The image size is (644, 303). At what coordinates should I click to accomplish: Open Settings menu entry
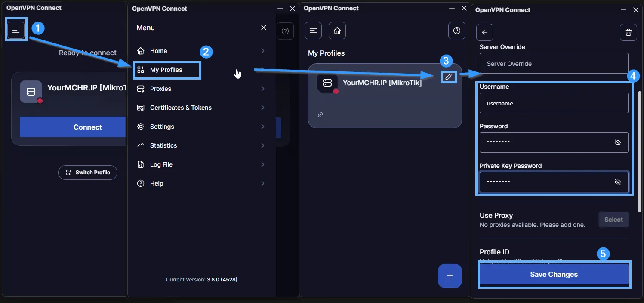click(201, 127)
